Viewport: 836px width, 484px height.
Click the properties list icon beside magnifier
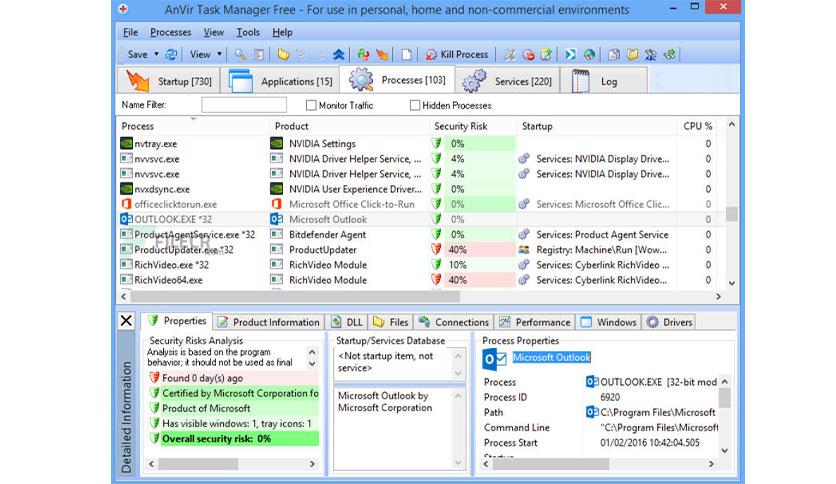[x=259, y=54]
